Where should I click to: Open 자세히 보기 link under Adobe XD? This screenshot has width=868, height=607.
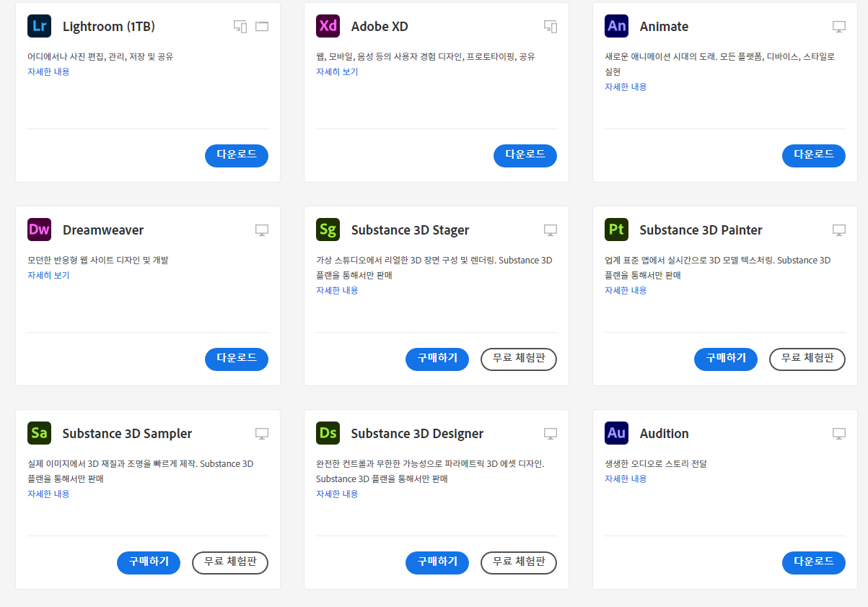[x=337, y=71]
